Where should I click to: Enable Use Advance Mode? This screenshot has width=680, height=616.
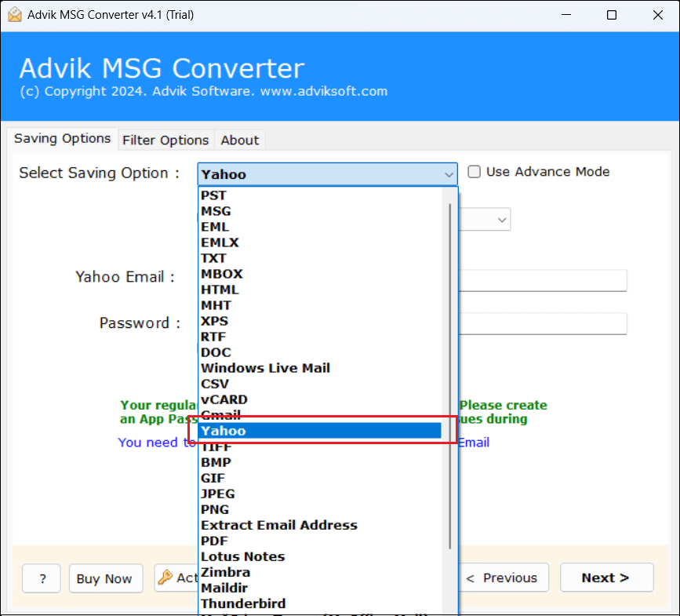click(x=475, y=171)
